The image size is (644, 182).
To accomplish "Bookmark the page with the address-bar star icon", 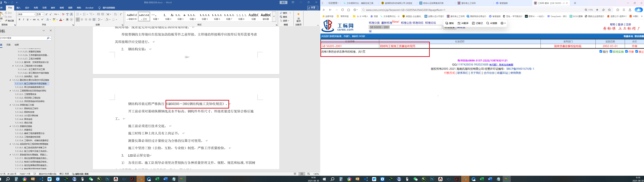I will tap(609, 10).
